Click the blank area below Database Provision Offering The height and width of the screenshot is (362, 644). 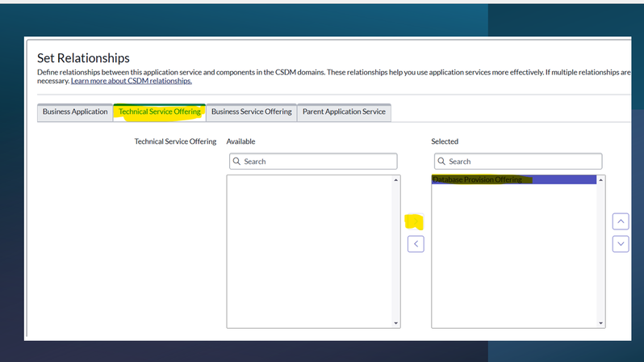point(513,259)
